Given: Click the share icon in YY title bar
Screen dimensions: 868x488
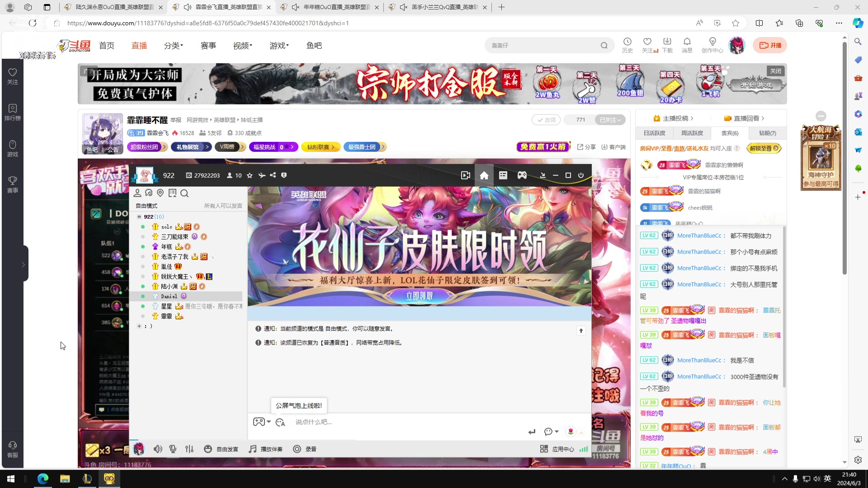Looking at the screenshot, I should (273, 175).
